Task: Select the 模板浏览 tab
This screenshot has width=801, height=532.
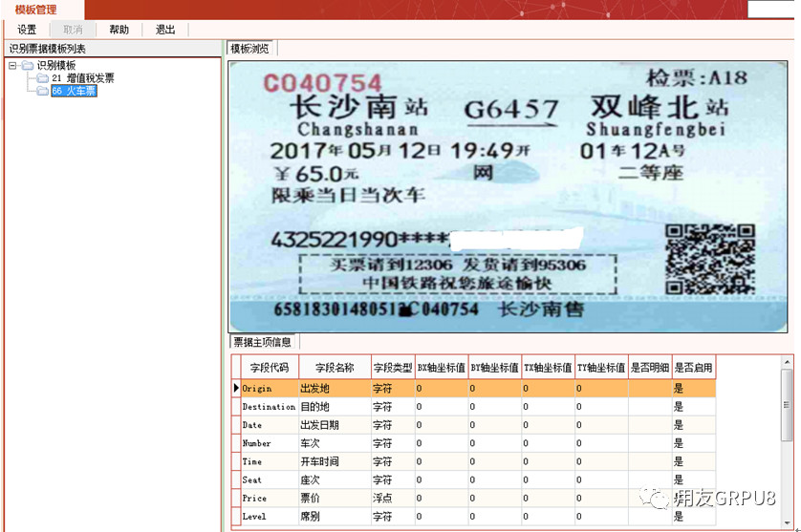Action: [249, 49]
